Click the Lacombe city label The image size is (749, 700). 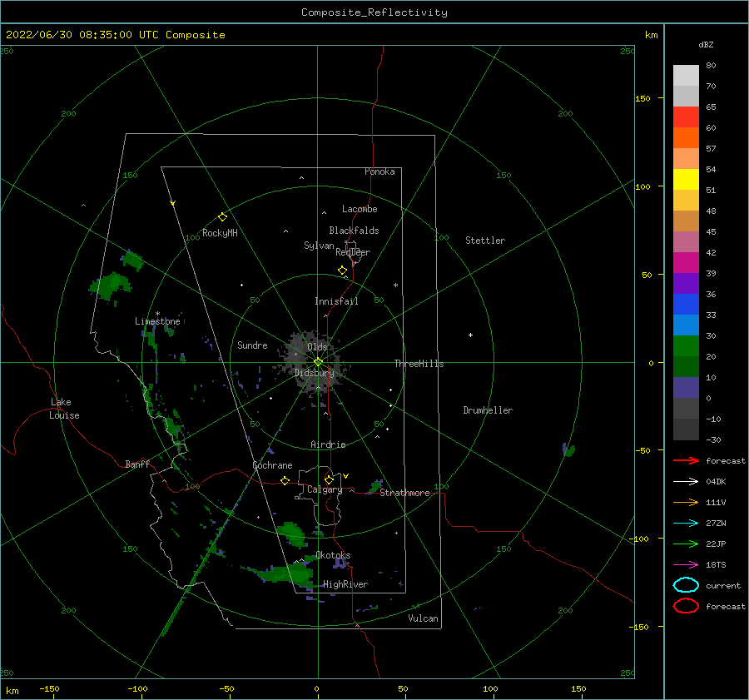click(360, 209)
